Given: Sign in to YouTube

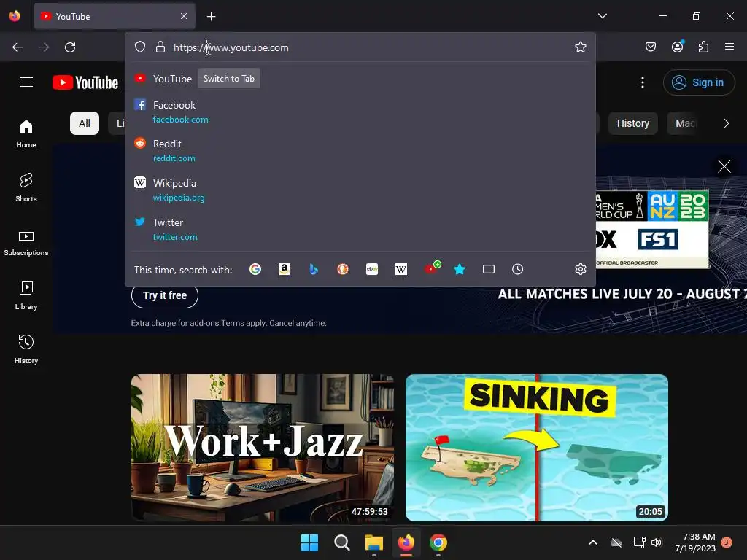Looking at the screenshot, I should [x=698, y=82].
